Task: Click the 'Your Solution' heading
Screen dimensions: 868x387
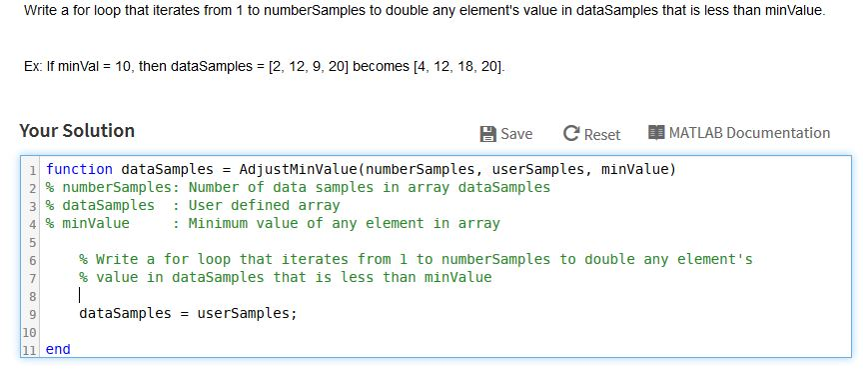Action: 77,131
